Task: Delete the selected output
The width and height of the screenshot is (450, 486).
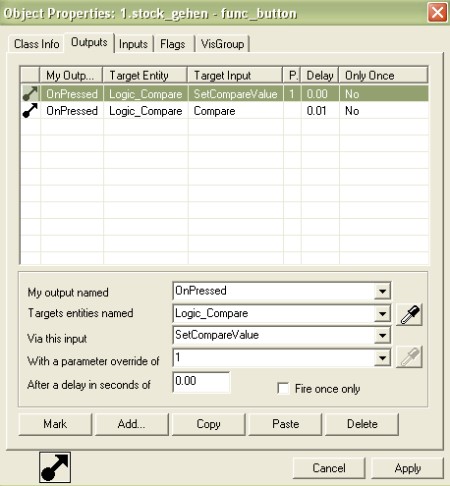Action: [362, 424]
